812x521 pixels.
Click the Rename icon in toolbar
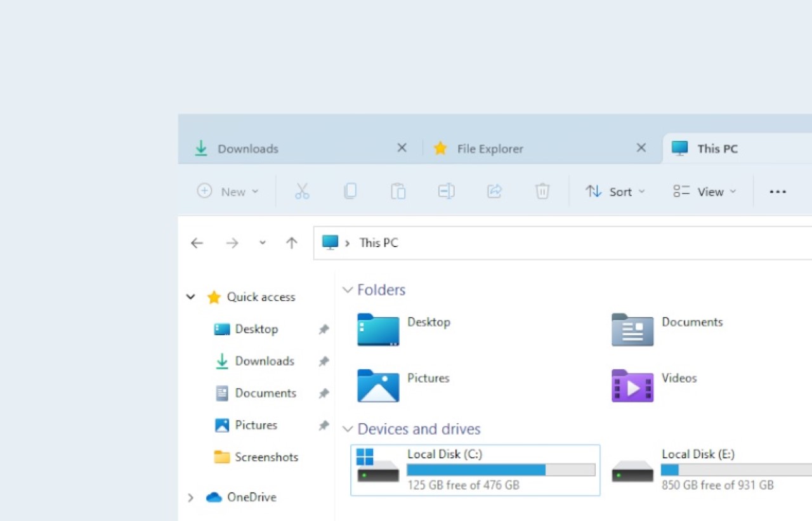tap(447, 191)
